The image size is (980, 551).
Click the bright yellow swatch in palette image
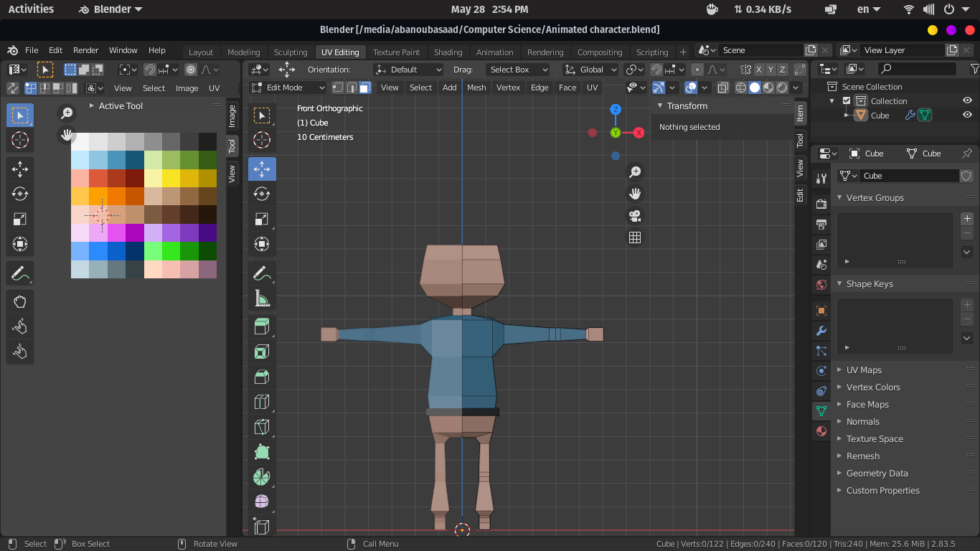tap(171, 177)
